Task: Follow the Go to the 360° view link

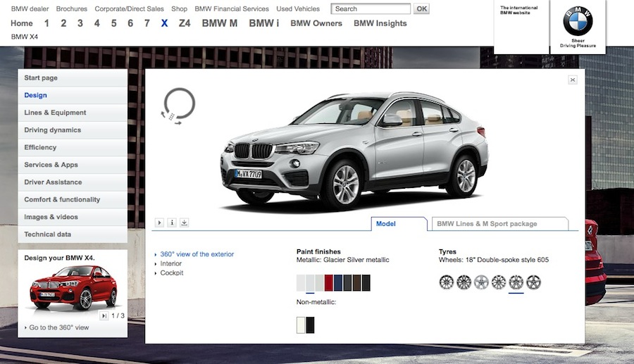Action: [59, 327]
